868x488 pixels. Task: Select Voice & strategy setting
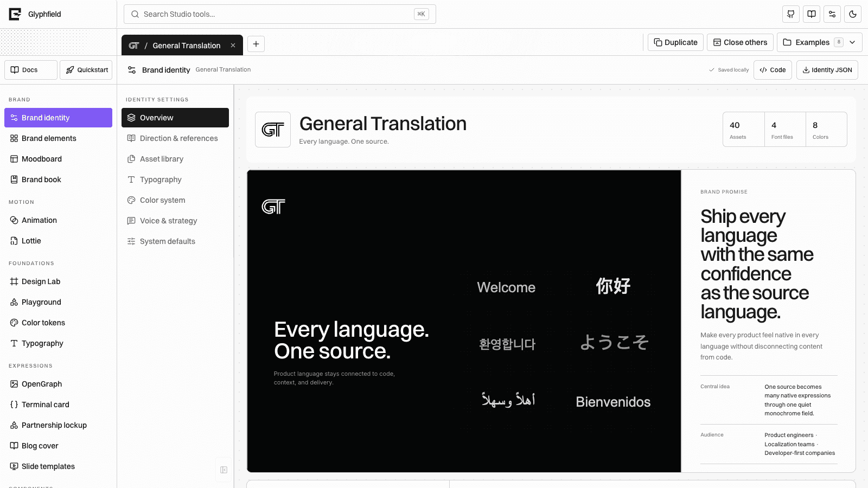tap(175, 221)
